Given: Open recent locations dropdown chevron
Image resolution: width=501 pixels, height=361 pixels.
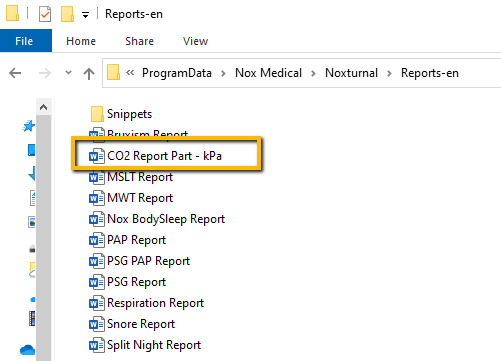Looking at the screenshot, I should 68,72.
